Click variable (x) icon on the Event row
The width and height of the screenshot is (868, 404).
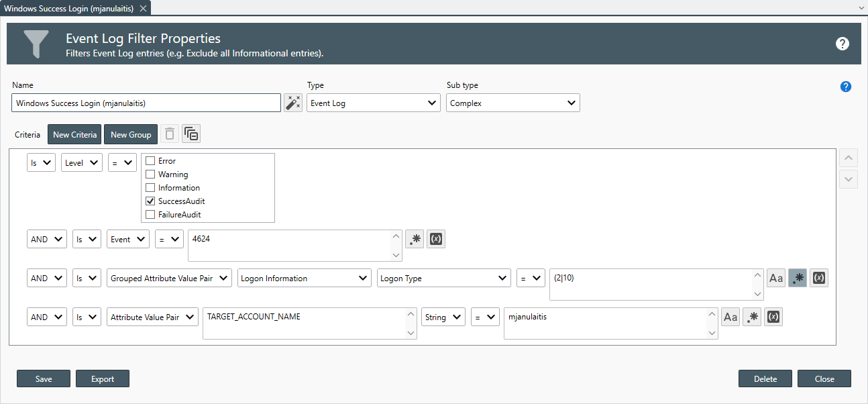(436, 240)
